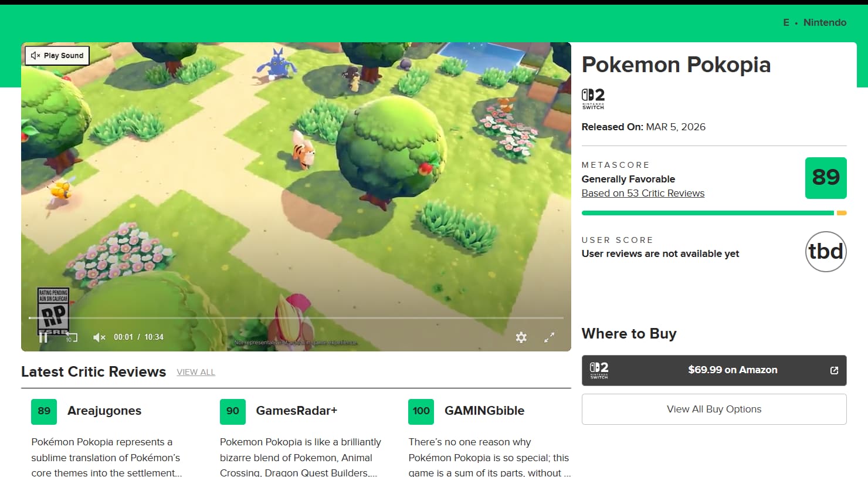Viewport: 868px width, 477px height.
Task: Click the Nintendo Switch 2 platform logo under title
Action: (x=593, y=99)
